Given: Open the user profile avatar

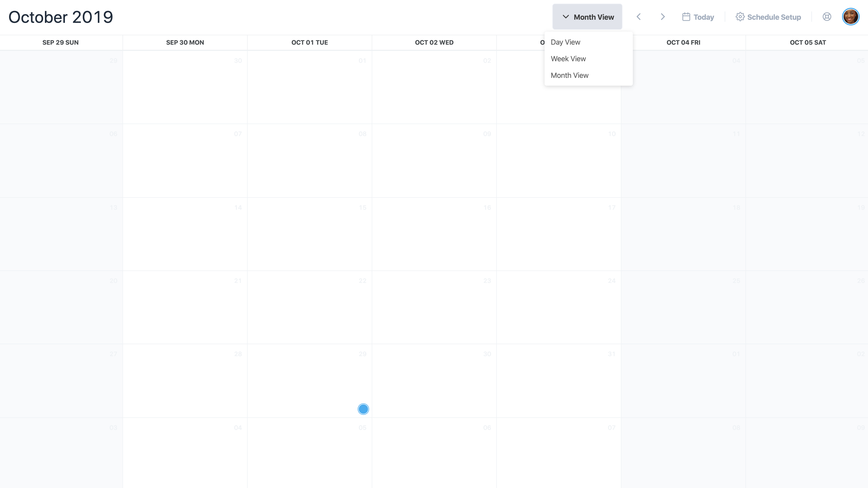Looking at the screenshot, I should (850, 17).
